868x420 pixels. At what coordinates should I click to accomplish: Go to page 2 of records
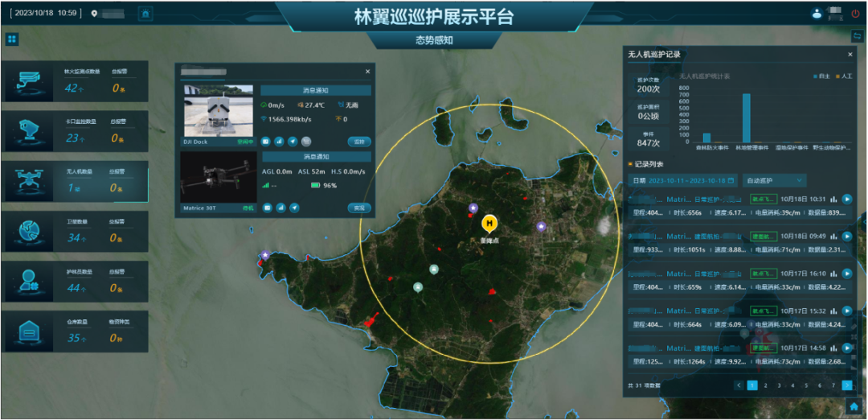(766, 385)
